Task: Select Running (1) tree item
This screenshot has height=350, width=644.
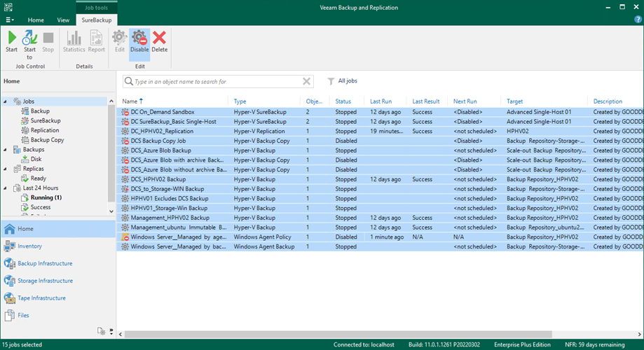Action: (46, 198)
